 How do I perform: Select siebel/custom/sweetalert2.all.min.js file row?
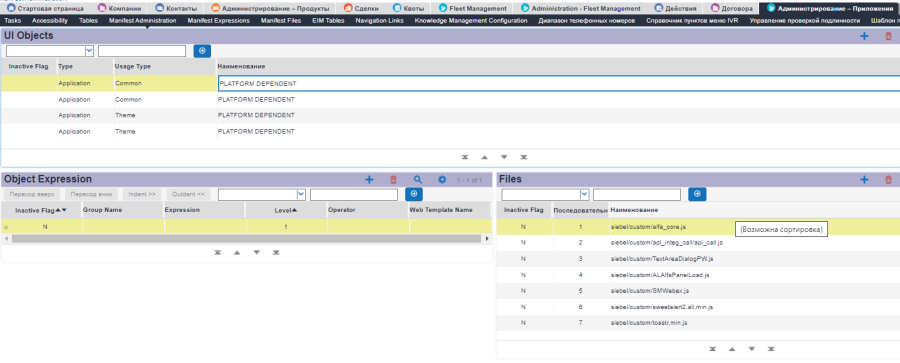click(697, 307)
